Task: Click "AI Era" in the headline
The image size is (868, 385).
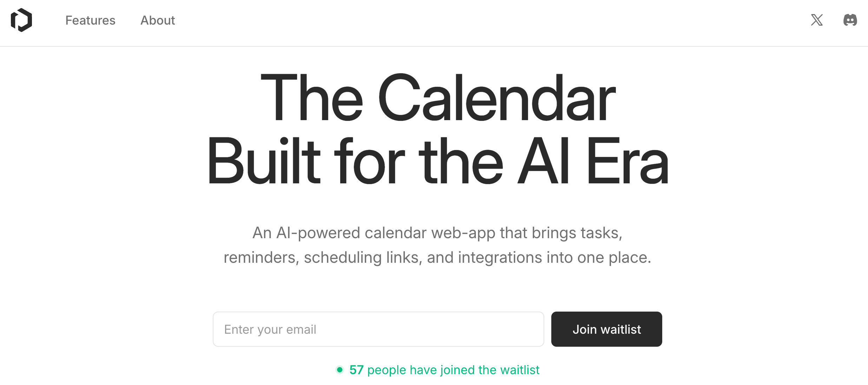Action: click(x=593, y=161)
